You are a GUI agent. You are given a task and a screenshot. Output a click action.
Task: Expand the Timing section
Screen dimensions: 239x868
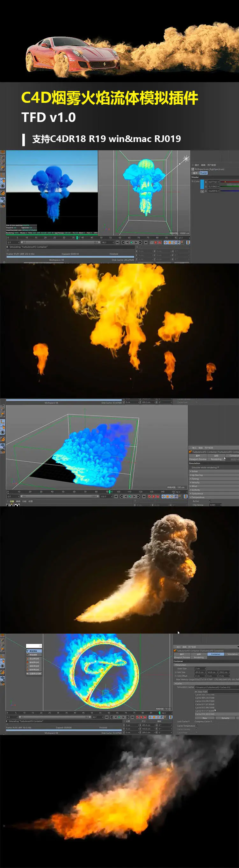pos(214,479)
